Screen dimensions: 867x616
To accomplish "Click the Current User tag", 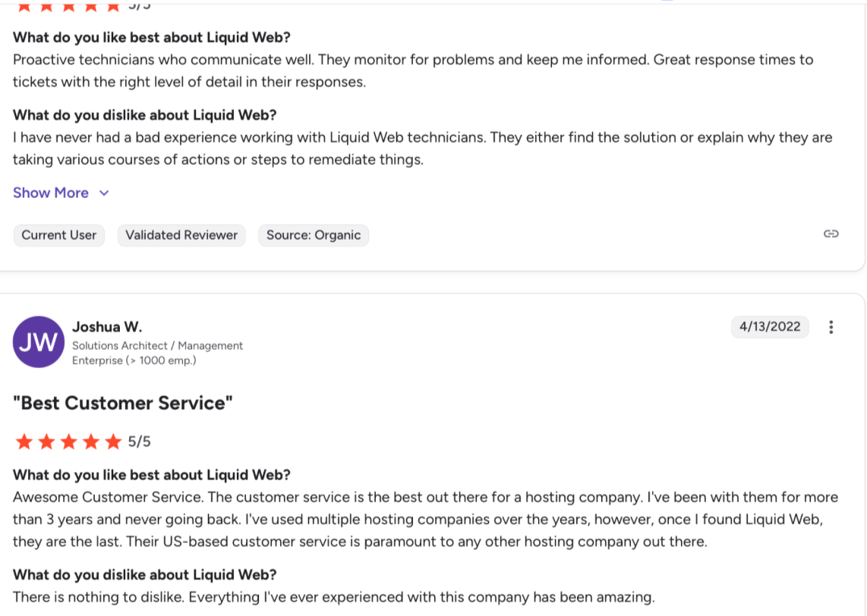I will 59,235.
